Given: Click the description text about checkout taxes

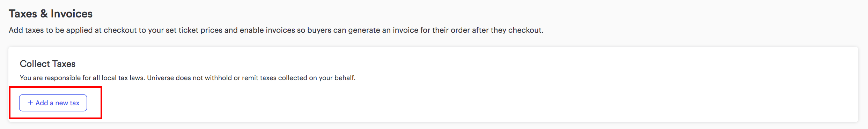Looking at the screenshot, I should pyautogui.click(x=276, y=30).
